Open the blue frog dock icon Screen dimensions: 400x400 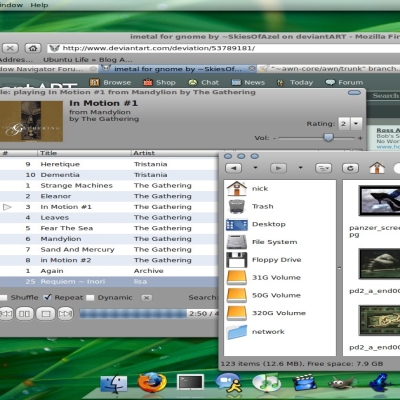[x=380, y=383]
